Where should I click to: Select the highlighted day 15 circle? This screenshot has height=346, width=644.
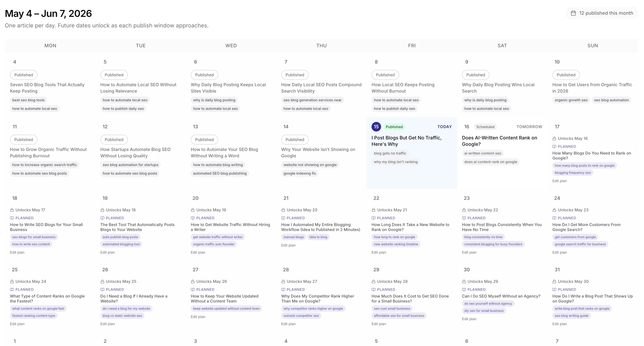pos(376,127)
